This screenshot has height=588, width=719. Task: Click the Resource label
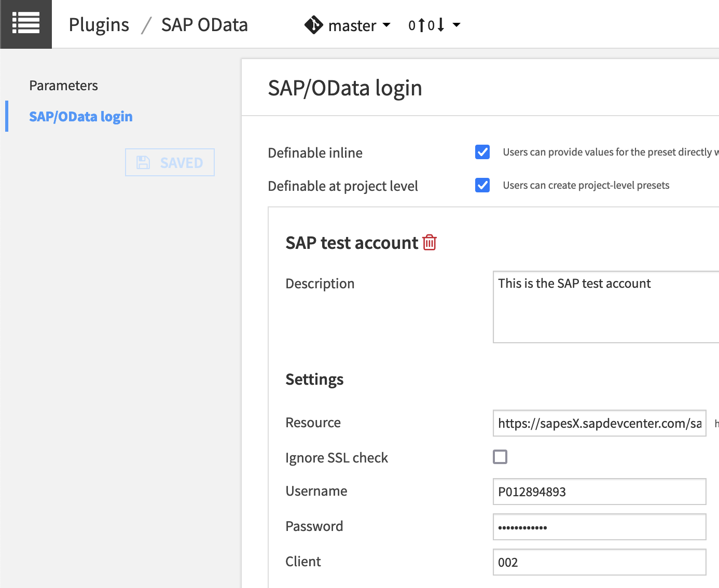click(x=313, y=423)
